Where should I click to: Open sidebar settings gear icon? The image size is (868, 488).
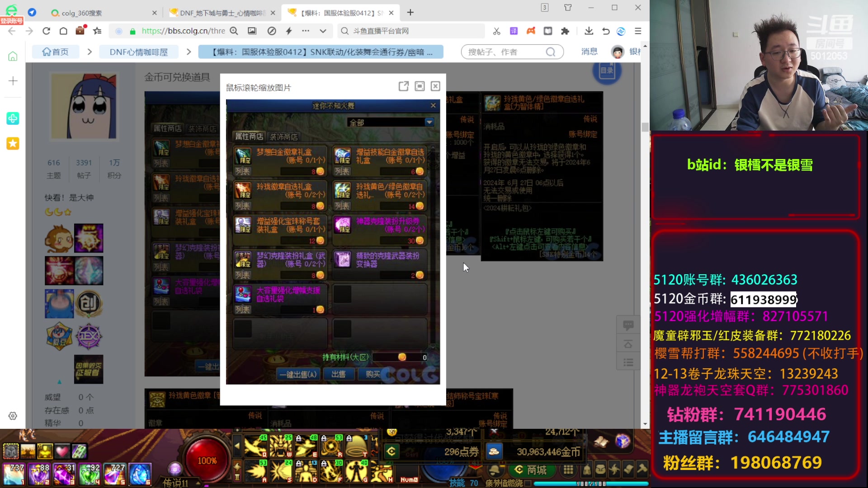[x=13, y=416]
